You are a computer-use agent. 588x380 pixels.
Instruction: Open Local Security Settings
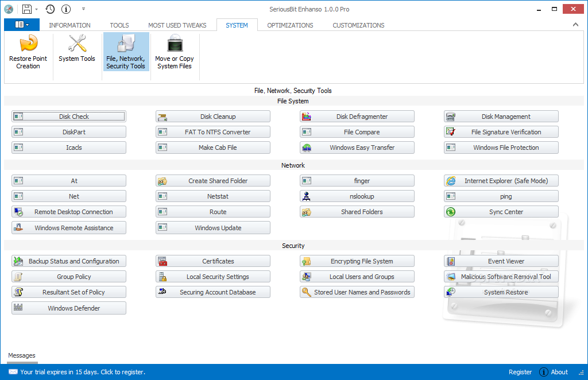click(x=213, y=277)
